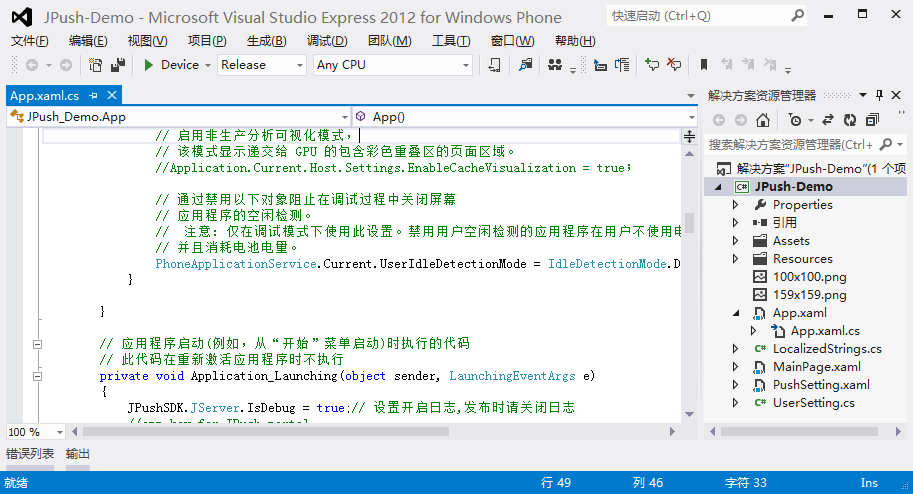Select 100x100.png file

pos(809,277)
